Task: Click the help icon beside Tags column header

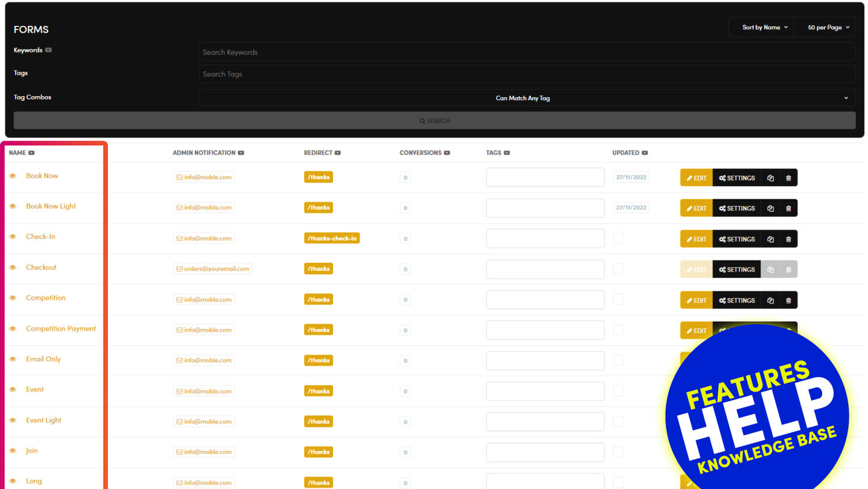Action: point(507,153)
